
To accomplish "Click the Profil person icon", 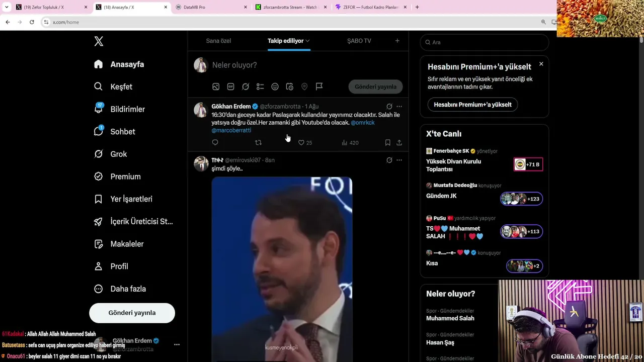I will click(x=99, y=266).
